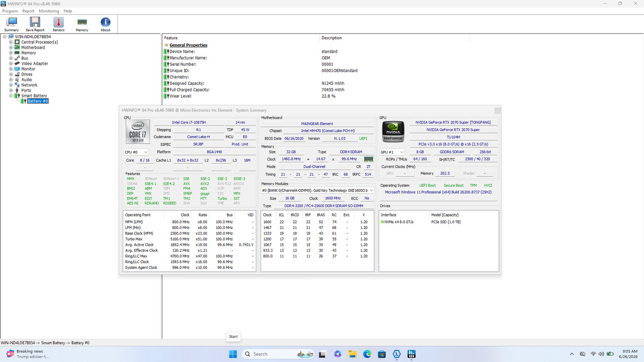The width and height of the screenshot is (644, 362).
Task: Click the PCIe SSD [1.0 TB] drive entry
Action: coord(446,222)
